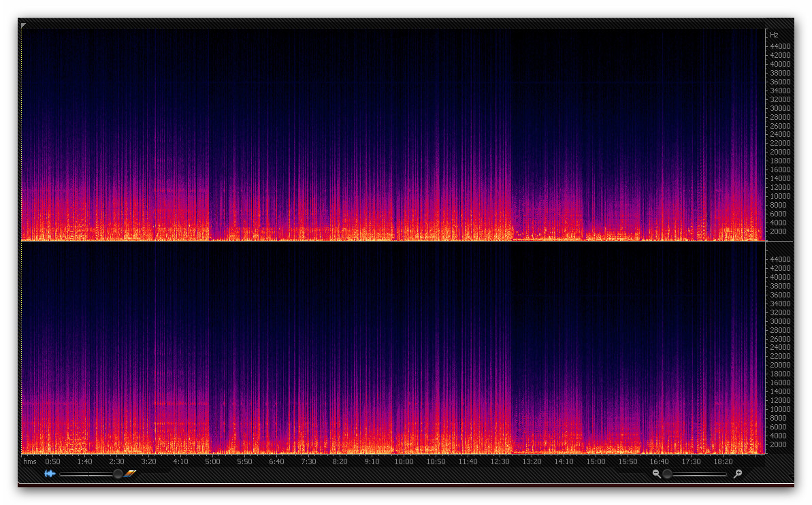The height and width of the screenshot is (505, 812).
Task: Click the hms time format label
Action: click(30, 461)
